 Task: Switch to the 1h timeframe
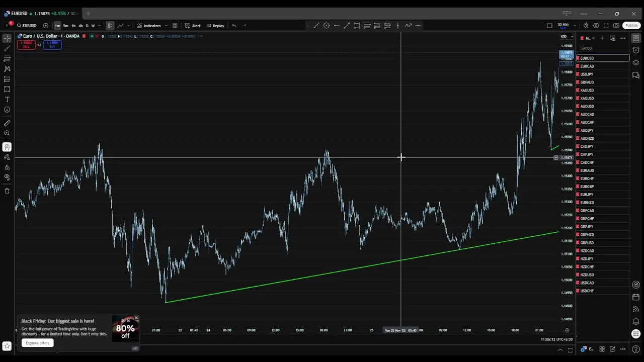click(x=73, y=26)
